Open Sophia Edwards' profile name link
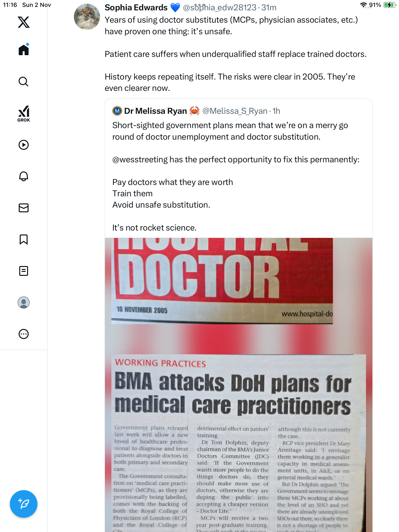This screenshot has width=399, height=532. (x=136, y=8)
